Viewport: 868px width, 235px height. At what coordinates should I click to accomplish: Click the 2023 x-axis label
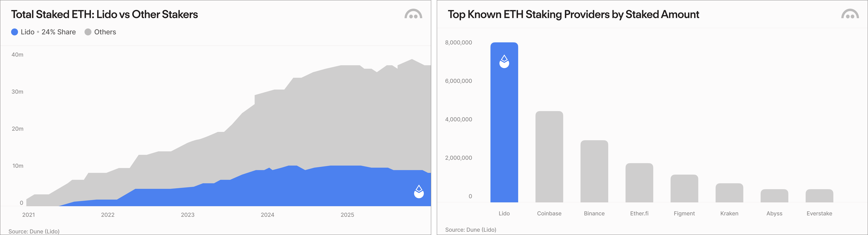click(x=188, y=215)
